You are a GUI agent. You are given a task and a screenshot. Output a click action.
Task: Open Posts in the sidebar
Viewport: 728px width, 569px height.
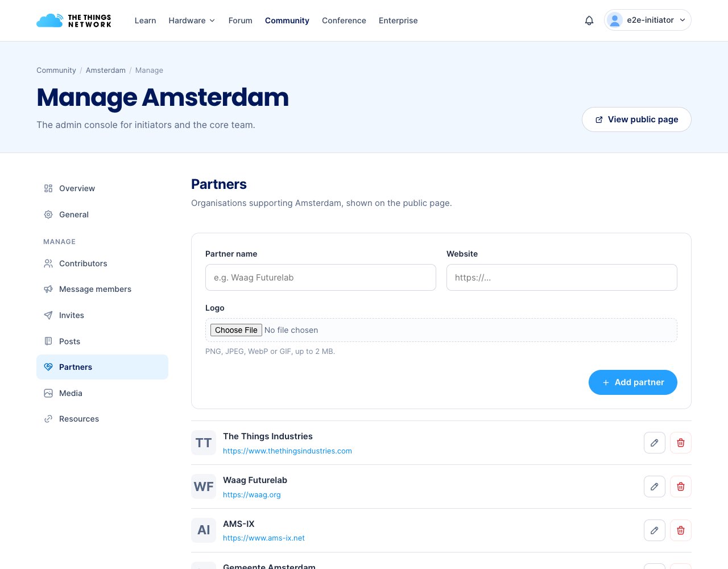tap(102, 341)
